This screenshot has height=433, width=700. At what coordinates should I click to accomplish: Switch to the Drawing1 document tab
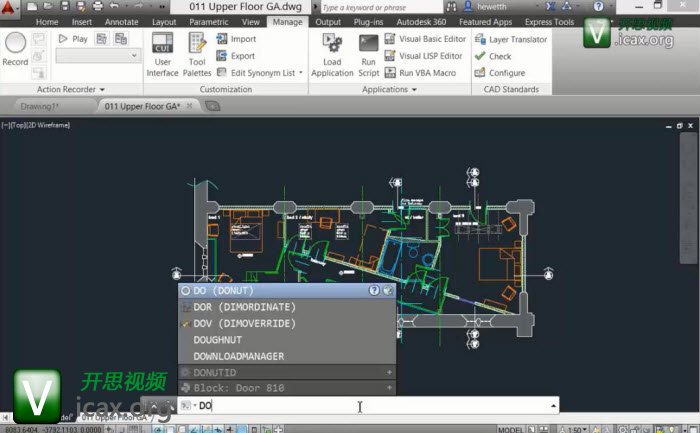41,105
